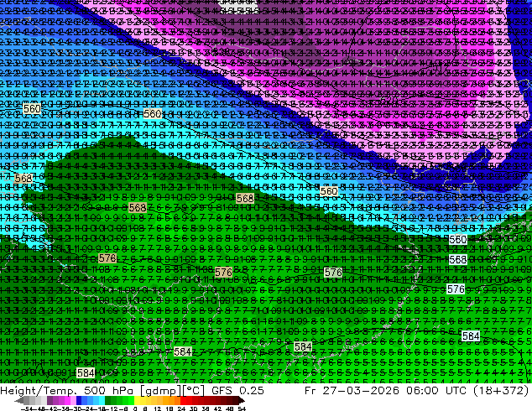Select the dark blue legend swatch

point(79,400)
